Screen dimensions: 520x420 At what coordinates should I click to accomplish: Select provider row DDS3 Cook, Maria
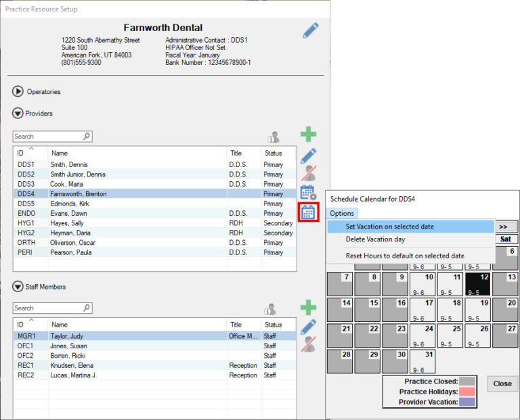click(x=155, y=184)
